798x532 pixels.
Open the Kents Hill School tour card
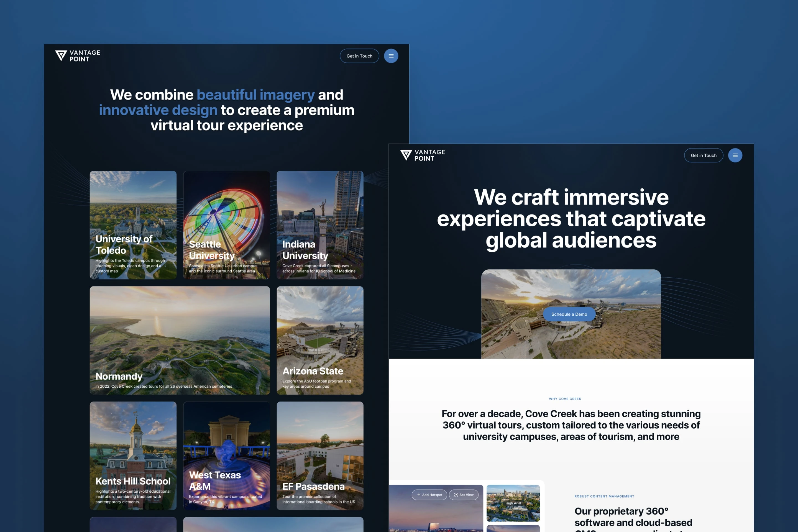[133, 455]
